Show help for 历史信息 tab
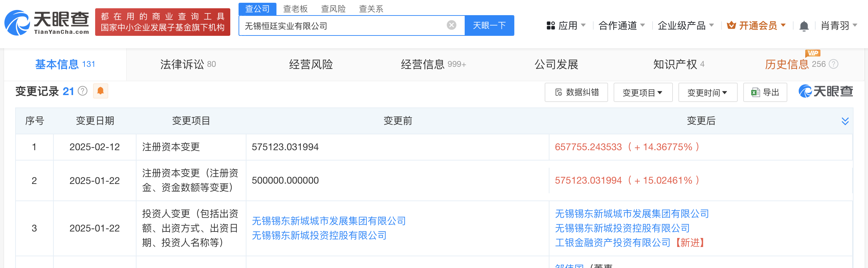This screenshot has width=868, height=268. tap(834, 64)
